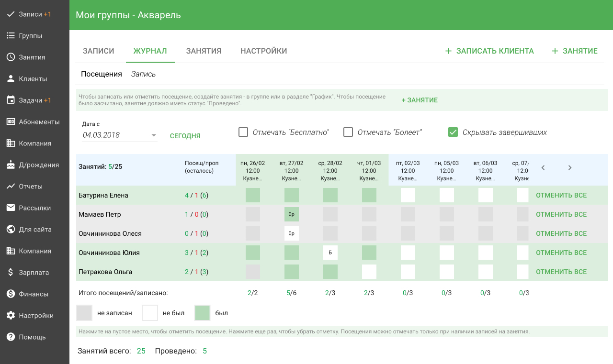Open Рассылки envelope icon
The height and width of the screenshot is (364, 613).
point(11,208)
